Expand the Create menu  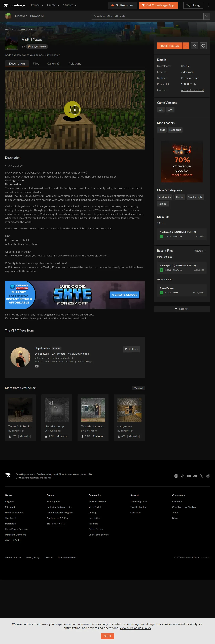[53, 5]
